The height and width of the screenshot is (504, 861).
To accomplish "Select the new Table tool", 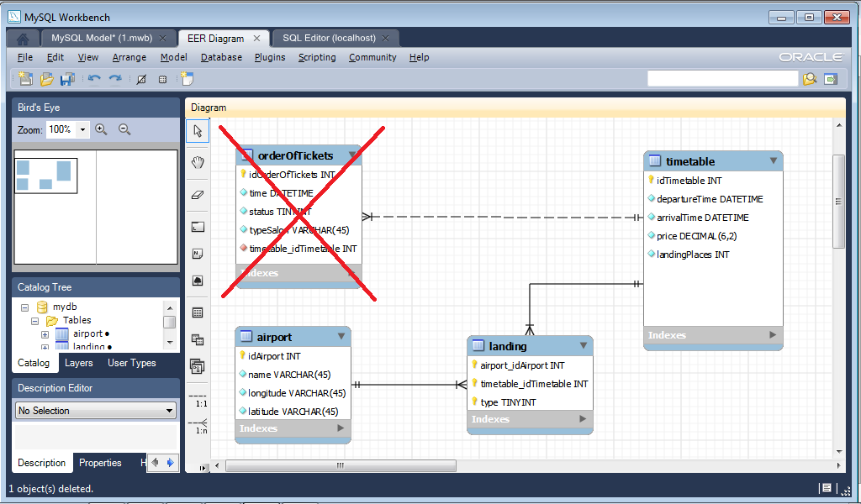I will click(198, 312).
